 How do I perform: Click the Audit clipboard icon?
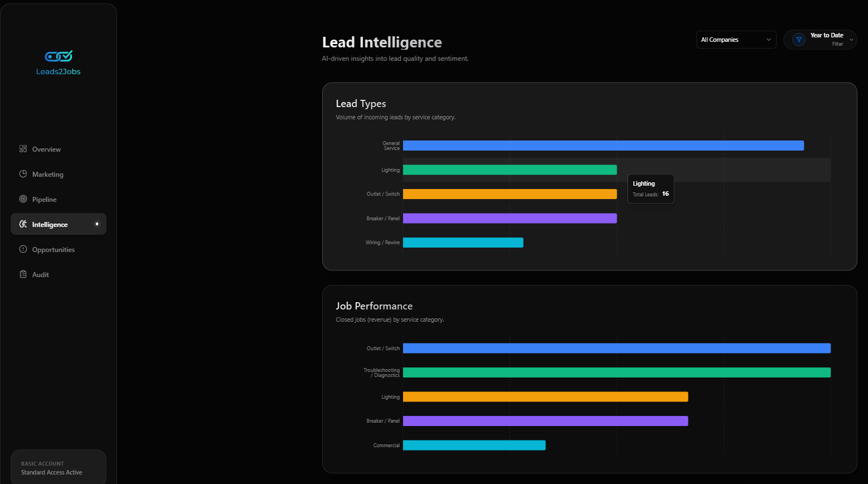23,274
